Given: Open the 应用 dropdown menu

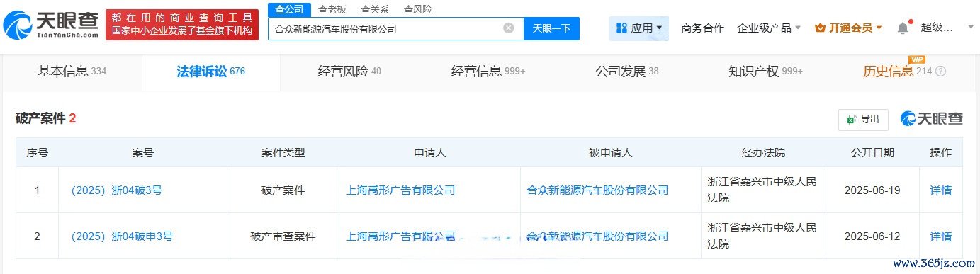Looking at the screenshot, I should tap(638, 28).
